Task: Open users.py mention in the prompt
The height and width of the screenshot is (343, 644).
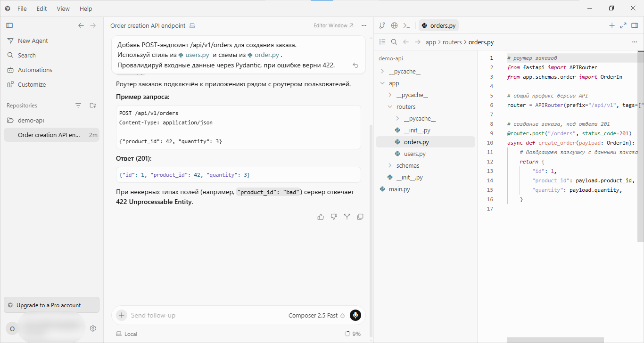Action: 194,55
